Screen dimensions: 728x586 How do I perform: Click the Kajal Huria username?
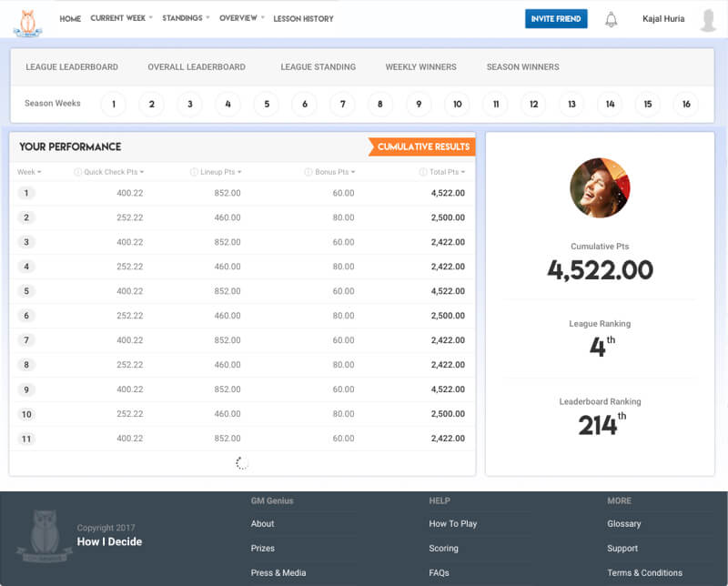663,18
